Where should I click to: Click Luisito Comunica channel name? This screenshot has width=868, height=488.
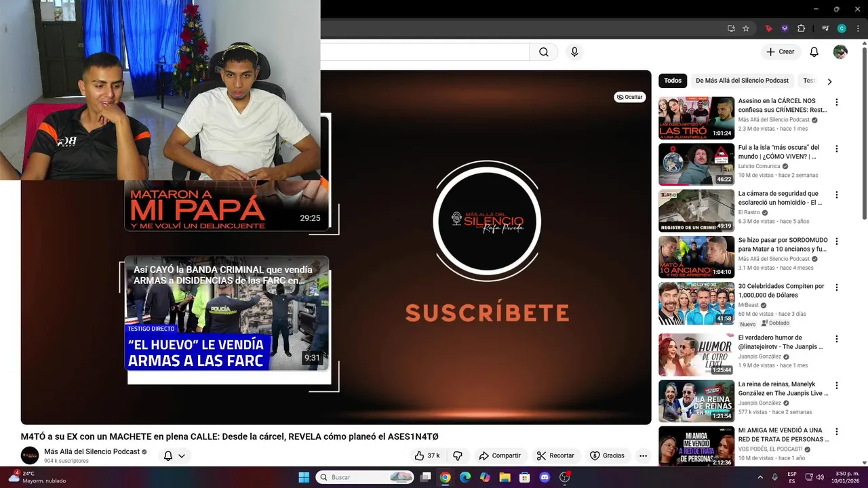759,166
